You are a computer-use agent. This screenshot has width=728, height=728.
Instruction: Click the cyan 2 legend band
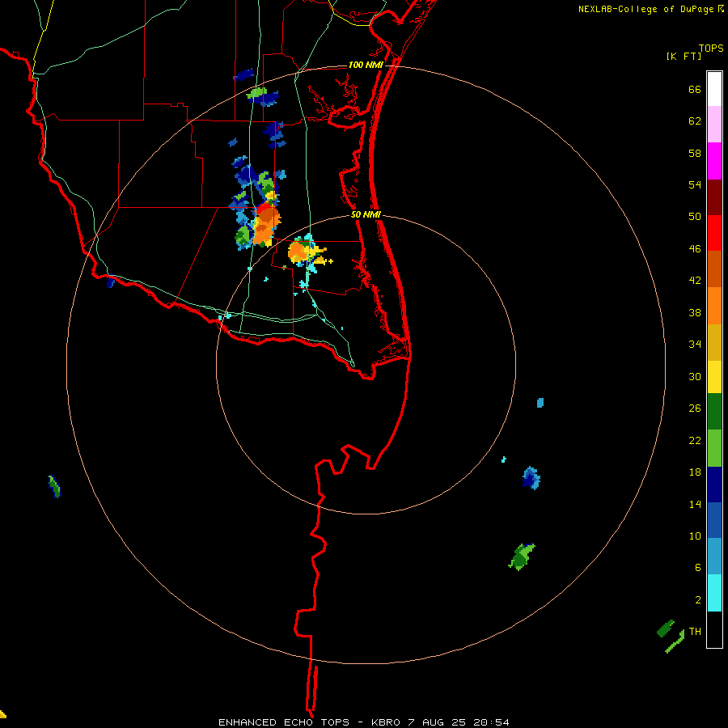[x=714, y=593]
